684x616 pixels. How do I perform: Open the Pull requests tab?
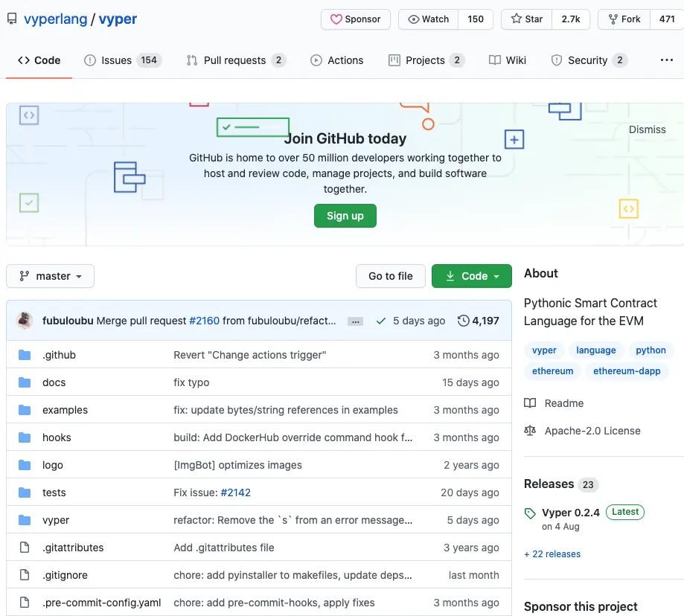pyautogui.click(x=235, y=60)
